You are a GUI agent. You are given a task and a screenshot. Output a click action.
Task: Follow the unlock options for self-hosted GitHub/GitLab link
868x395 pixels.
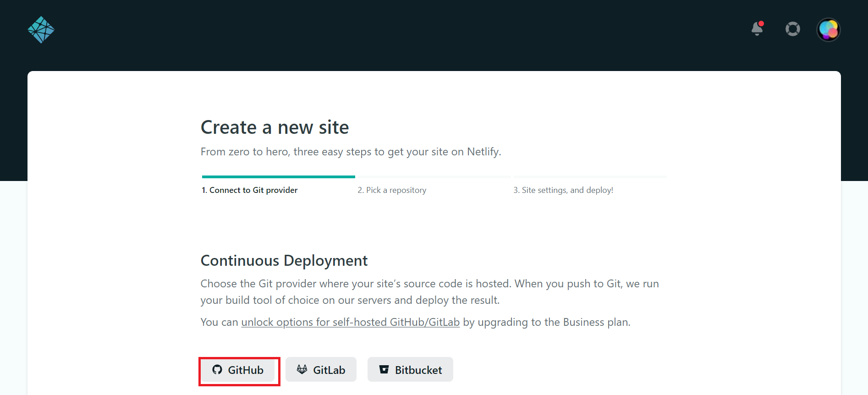(350, 322)
